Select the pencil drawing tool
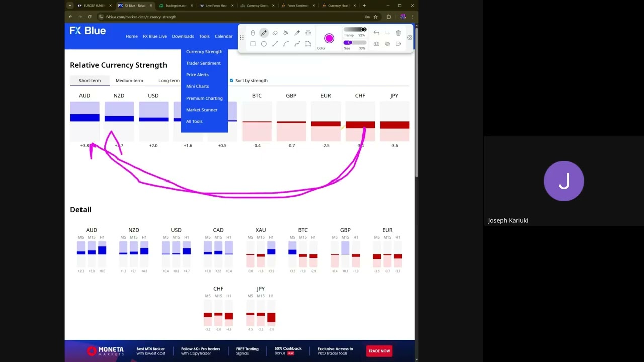 [264, 33]
